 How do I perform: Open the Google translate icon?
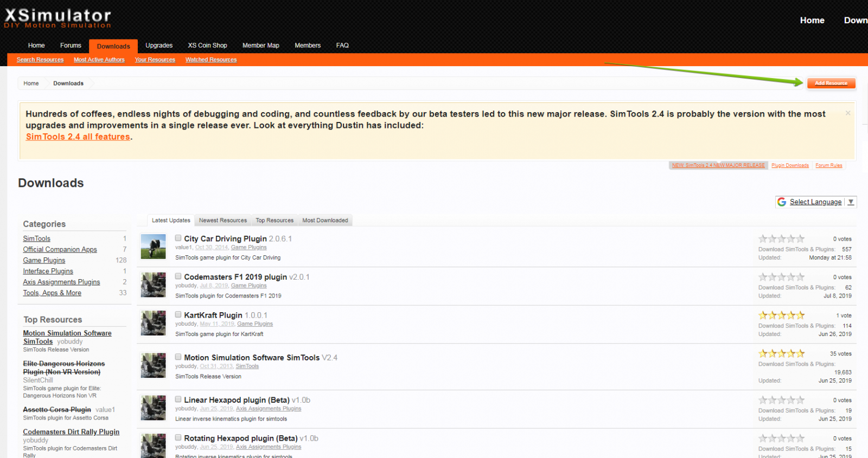pyautogui.click(x=782, y=202)
